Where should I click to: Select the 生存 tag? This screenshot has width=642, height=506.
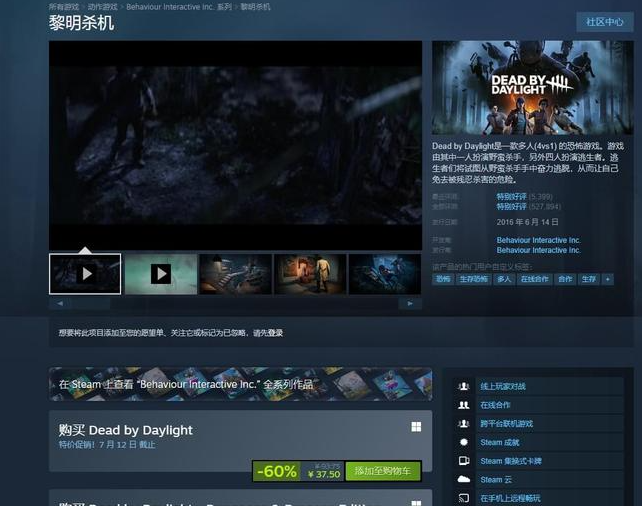(589, 279)
